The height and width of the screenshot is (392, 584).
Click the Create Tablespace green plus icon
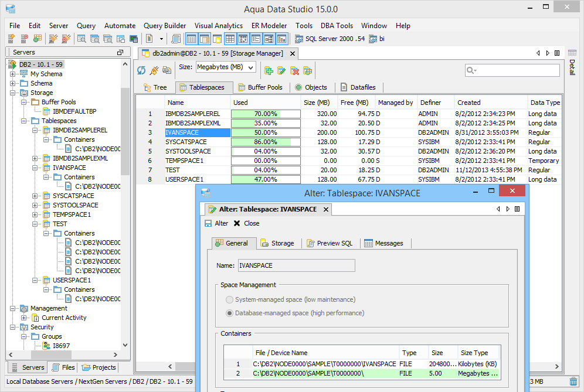pos(269,70)
